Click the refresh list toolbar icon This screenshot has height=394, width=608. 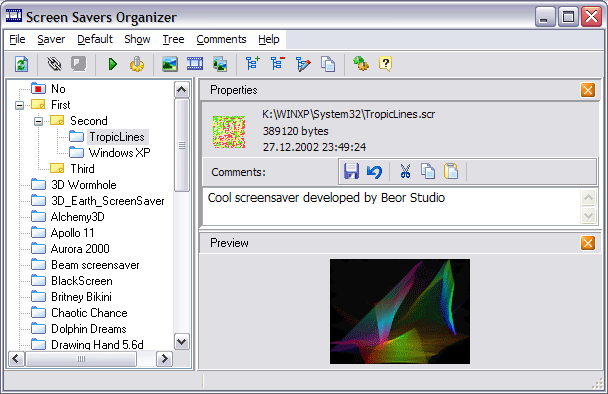click(x=22, y=64)
